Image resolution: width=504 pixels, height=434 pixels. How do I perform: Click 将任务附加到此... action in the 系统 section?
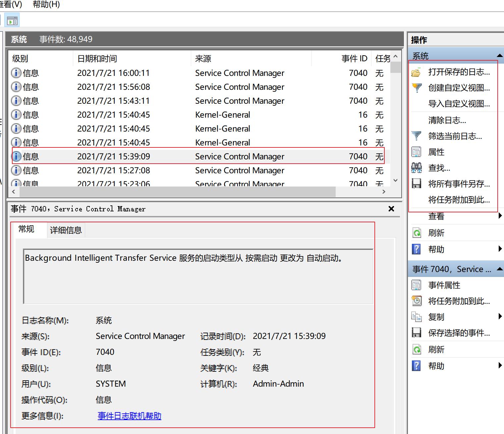(x=459, y=199)
